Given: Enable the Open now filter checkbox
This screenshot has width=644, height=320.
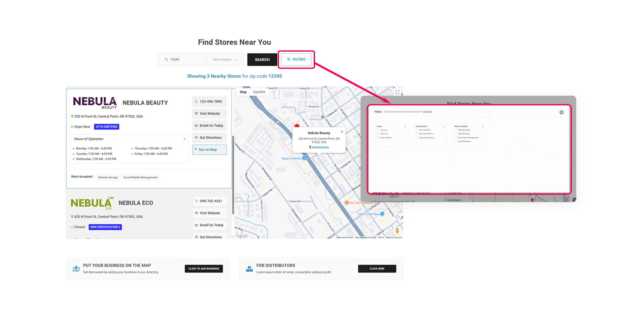Looking at the screenshot, I should 378,134.
